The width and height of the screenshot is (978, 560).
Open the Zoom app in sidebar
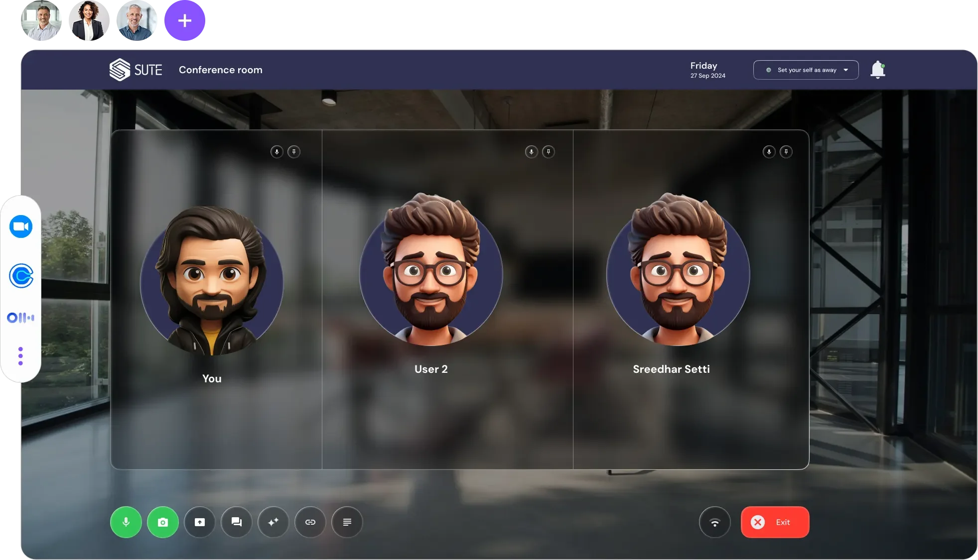point(21,226)
